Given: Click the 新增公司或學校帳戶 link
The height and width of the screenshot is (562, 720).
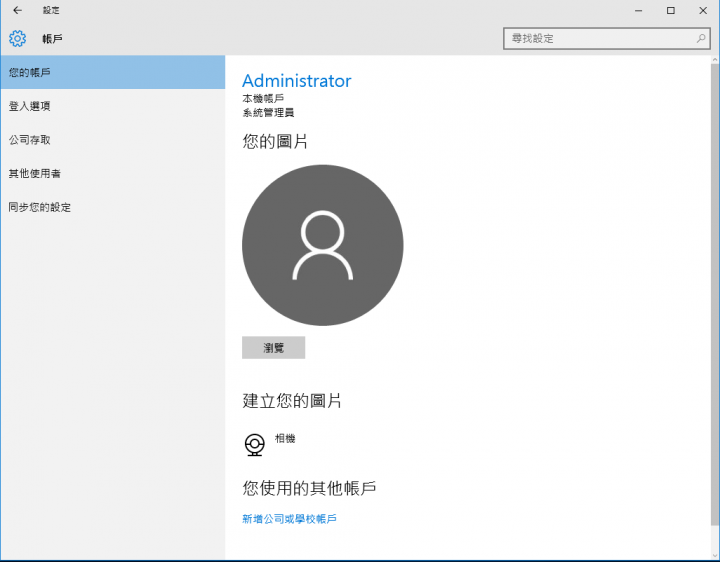Looking at the screenshot, I should [x=289, y=519].
